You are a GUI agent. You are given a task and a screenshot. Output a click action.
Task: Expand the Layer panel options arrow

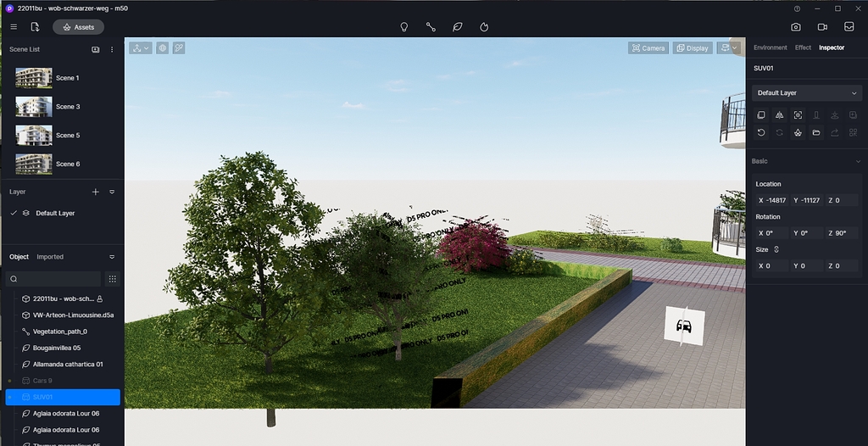tap(112, 192)
